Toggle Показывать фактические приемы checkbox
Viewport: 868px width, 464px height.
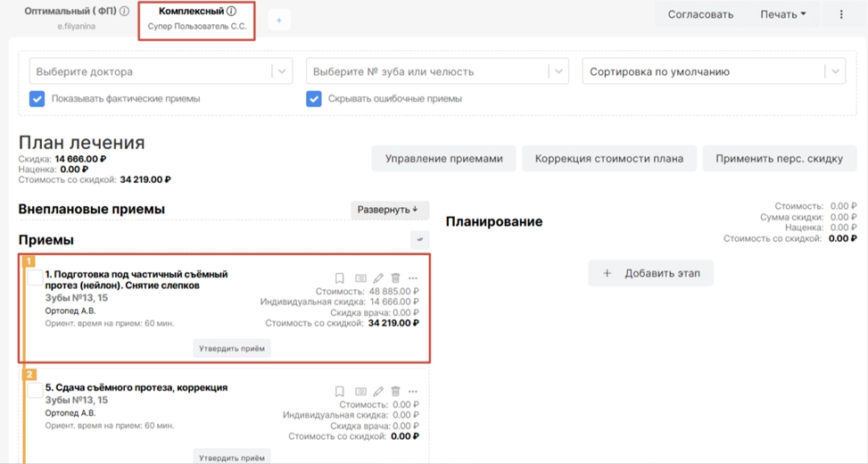click(x=37, y=99)
